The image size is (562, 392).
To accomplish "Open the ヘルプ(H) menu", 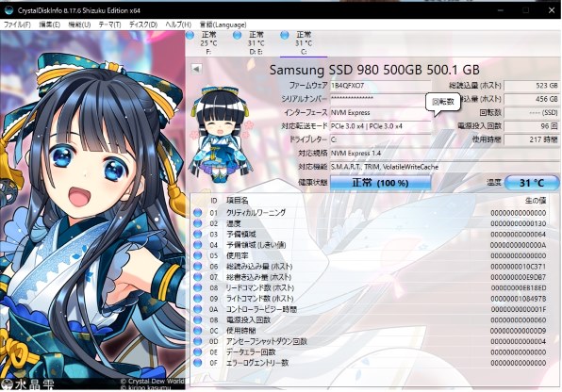I will coord(178,24).
